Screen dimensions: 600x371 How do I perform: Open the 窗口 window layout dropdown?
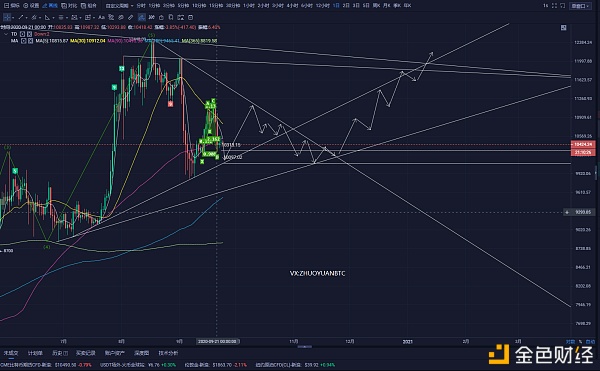click(580, 6)
